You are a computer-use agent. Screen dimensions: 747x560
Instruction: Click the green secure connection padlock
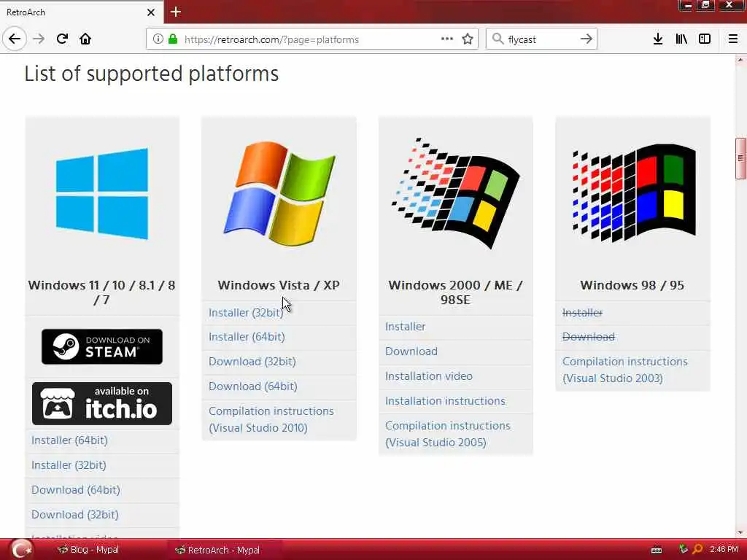(173, 39)
